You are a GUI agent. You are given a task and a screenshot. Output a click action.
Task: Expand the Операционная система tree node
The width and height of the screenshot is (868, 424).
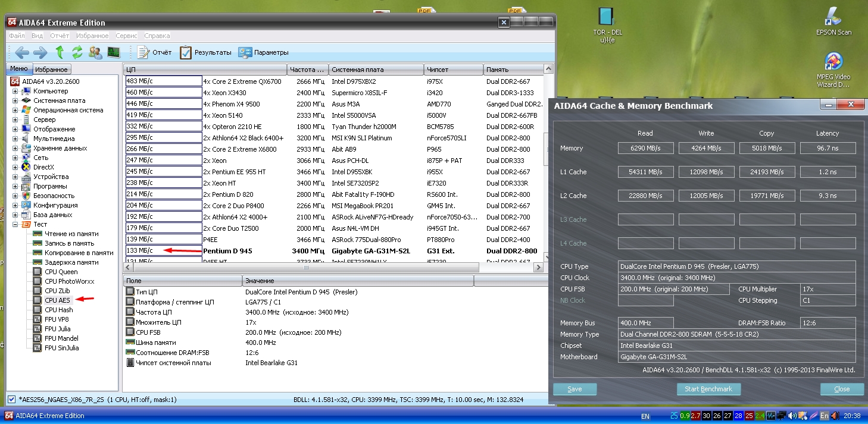[x=15, y=110]
